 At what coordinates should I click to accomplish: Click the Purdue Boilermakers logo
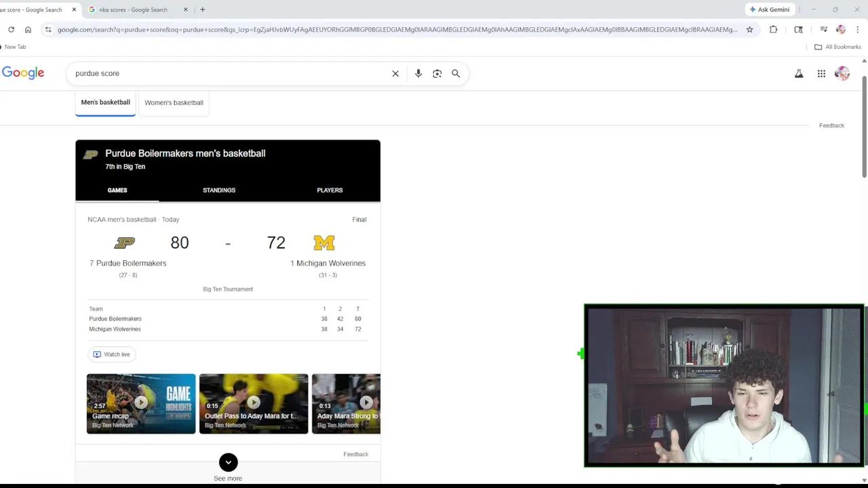125,242
